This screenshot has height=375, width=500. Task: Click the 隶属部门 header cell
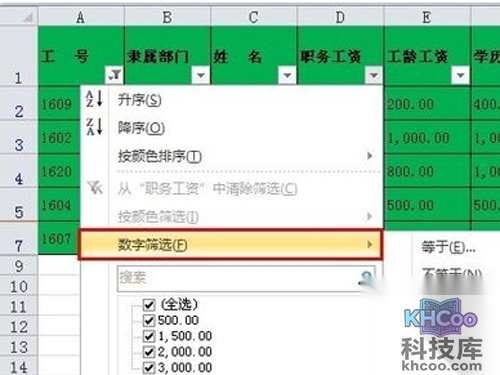point(167,56)
